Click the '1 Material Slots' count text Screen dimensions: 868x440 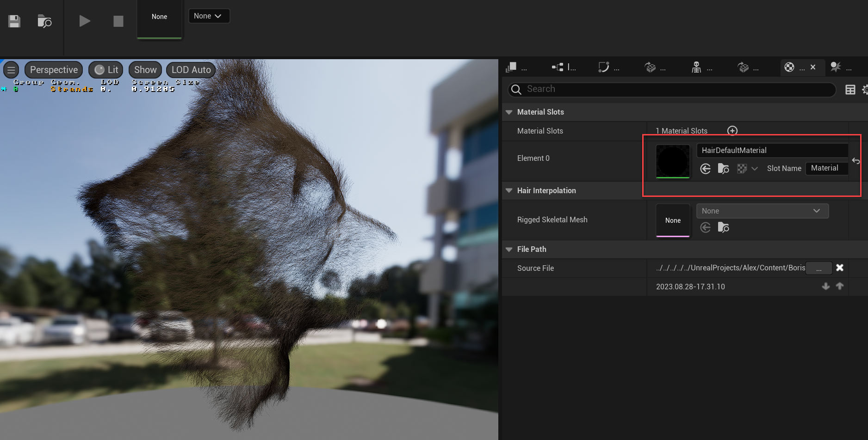click(x=682, y=131)
